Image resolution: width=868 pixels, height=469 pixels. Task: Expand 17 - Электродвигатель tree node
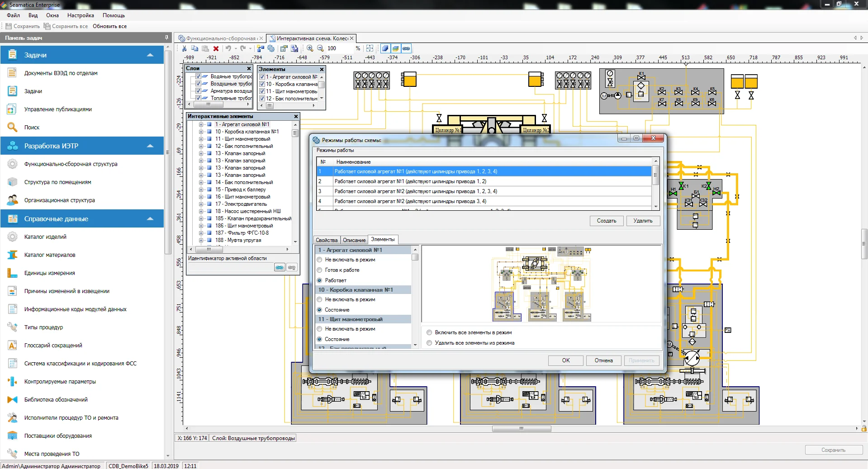click(x=201, y=204)
